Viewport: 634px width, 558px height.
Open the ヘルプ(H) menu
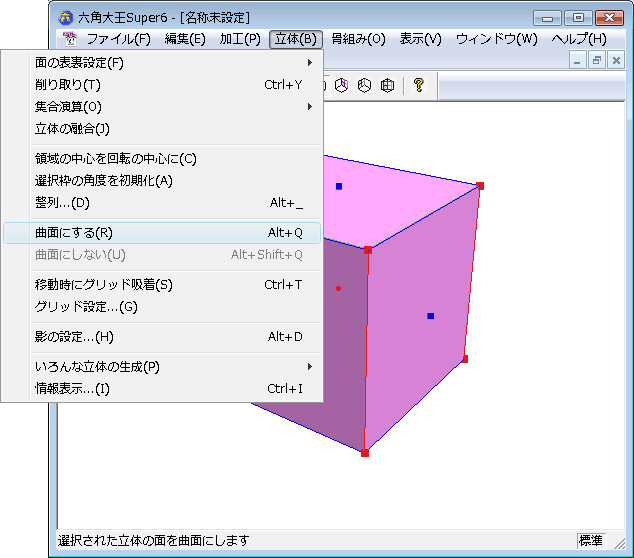coord(579,39)
